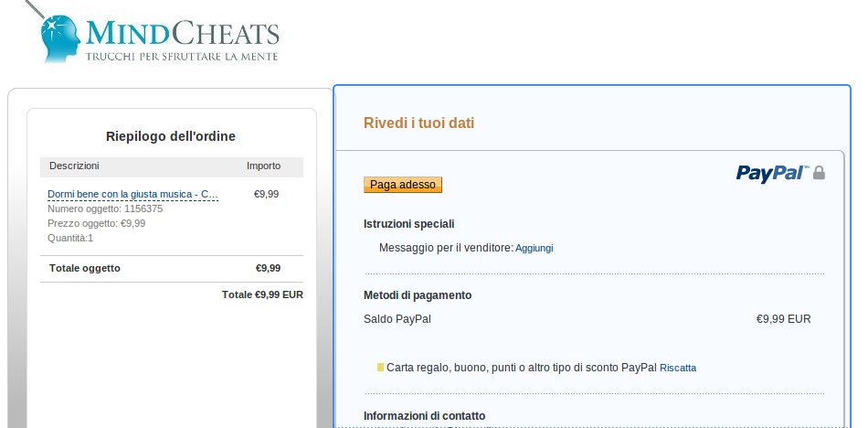
Task: Click the Descrizioni column header
Action: pyautogui.click(x=74, y=166)
